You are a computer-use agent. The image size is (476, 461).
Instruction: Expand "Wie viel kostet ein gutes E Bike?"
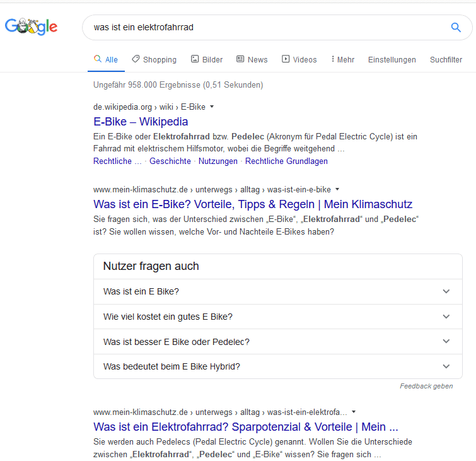[278, 317]
